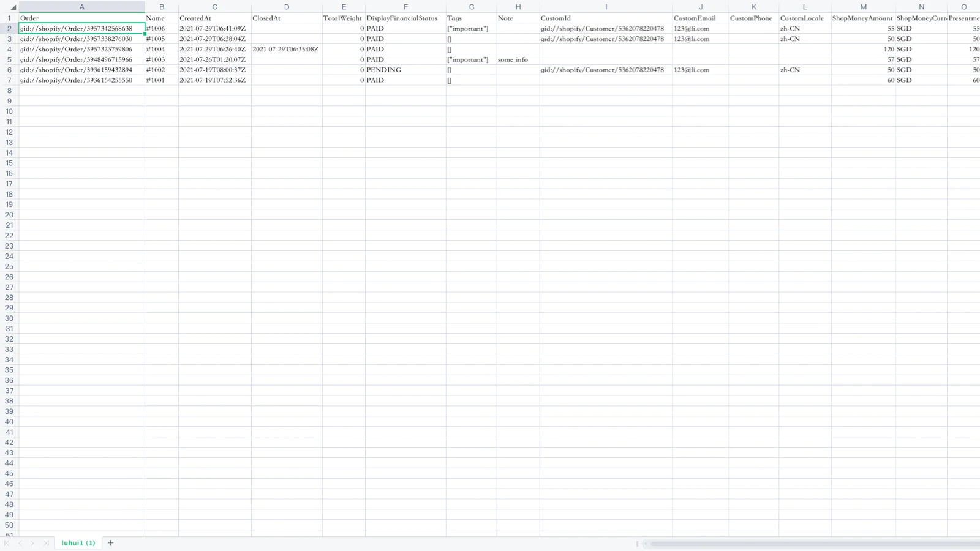The height and width of the screenshot is (551, 980).
Task: Jump to the last sheet arrow
Action: tap(46, 543)
